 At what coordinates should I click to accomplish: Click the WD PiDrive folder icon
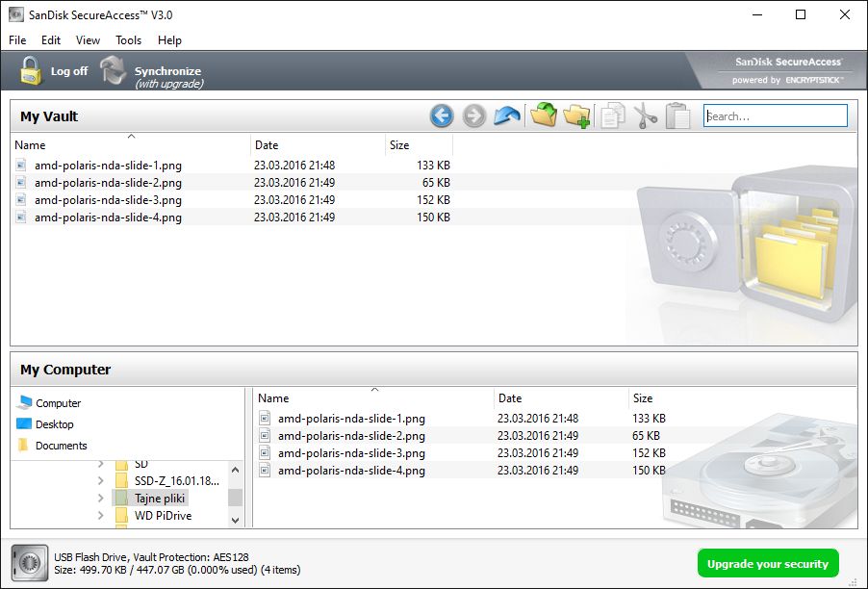pos(121,516)
